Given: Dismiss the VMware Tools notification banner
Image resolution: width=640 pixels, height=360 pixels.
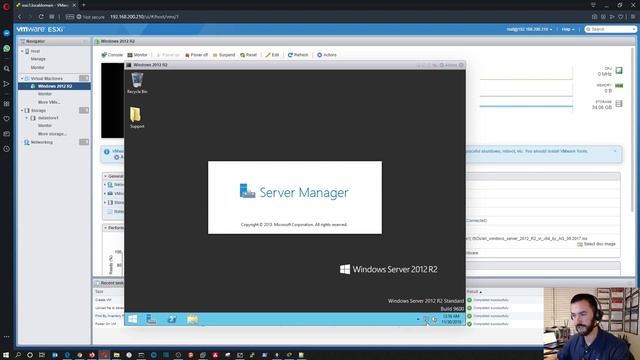Looking at the screenshot, I should (615, 151).
